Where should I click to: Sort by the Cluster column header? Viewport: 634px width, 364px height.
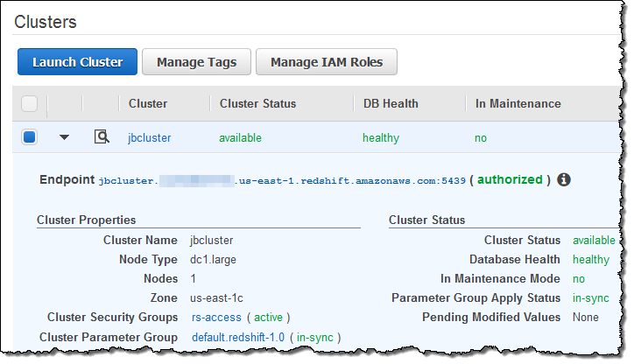[147, 104]
